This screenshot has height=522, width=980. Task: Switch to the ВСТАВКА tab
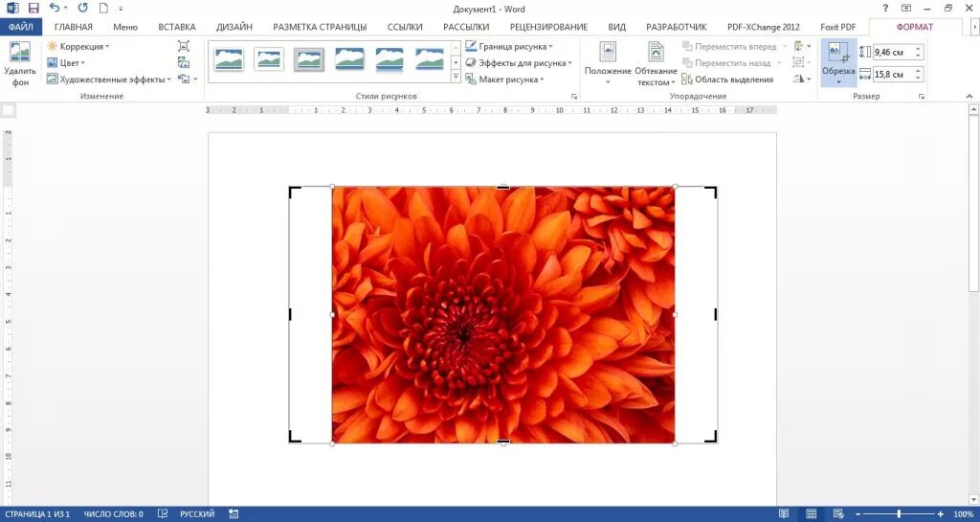point(177,27)
